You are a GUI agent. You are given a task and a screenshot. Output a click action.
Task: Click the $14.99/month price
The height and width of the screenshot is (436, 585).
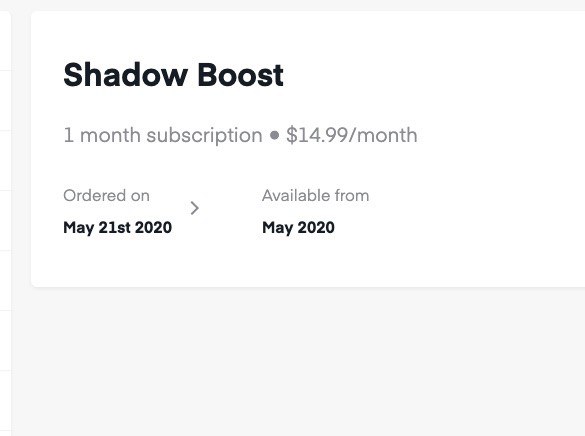pyautogui.click(x=351, y=135)
